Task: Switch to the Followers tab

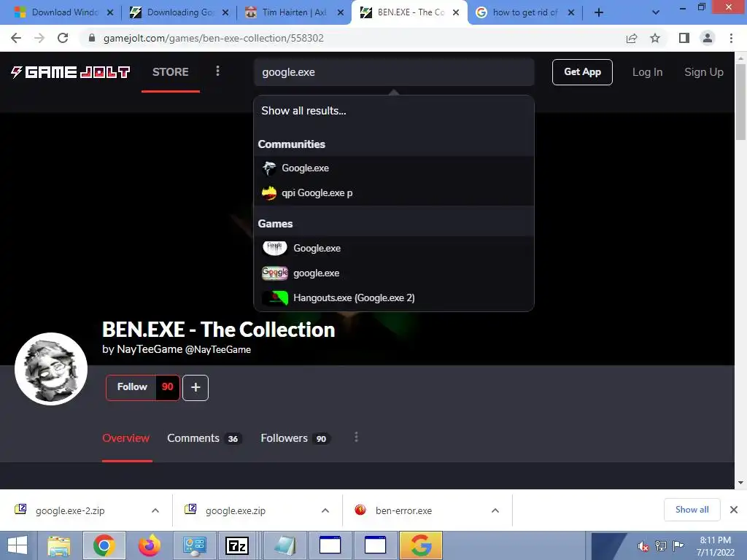Action: pos(295,438)
